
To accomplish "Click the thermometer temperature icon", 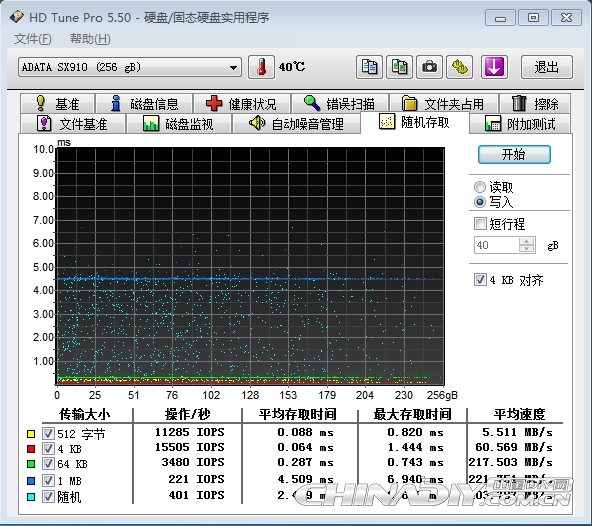I will [x=261, y=67].
